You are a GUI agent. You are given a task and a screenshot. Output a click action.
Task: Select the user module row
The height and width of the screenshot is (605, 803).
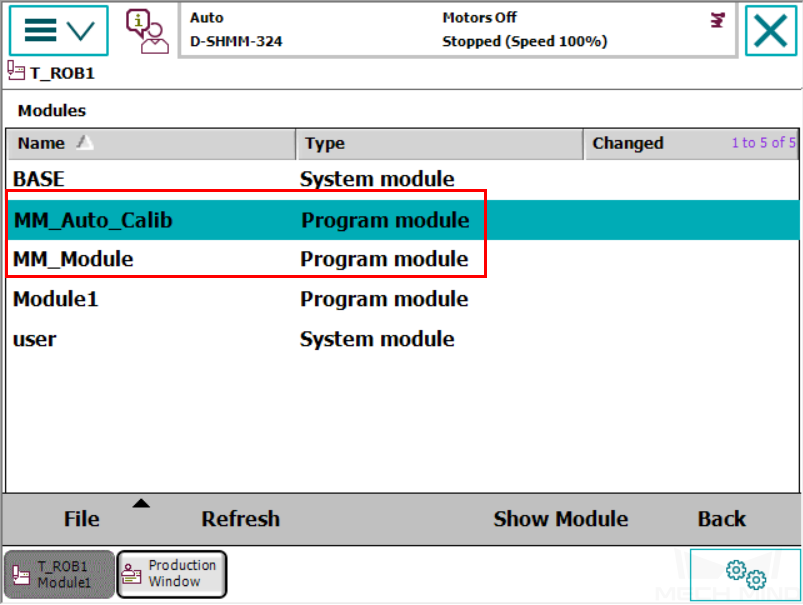pyautogui.click(x=403, y=339)
